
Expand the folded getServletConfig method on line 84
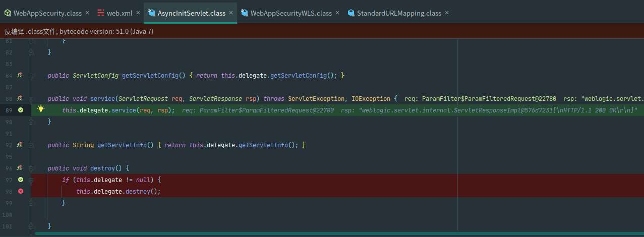31,75
